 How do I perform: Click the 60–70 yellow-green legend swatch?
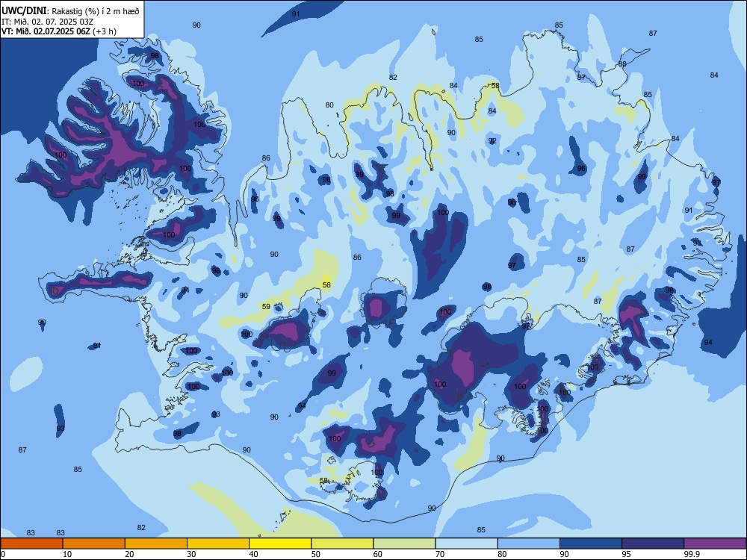coord(404,544)
